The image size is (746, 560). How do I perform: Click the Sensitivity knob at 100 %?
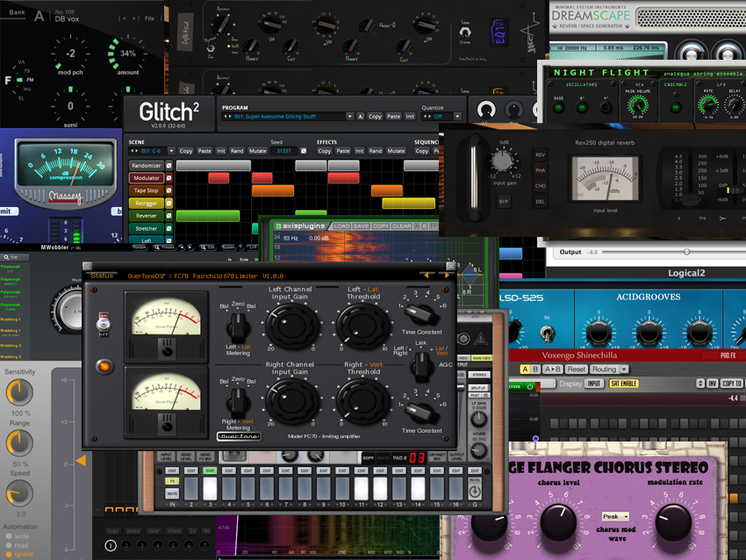[19, 392]
